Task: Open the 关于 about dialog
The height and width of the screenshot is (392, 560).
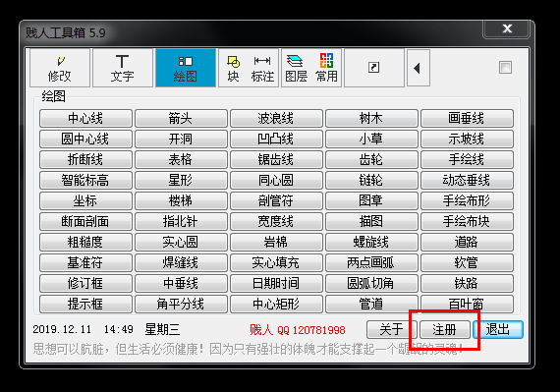Action: tap(392, 329)
